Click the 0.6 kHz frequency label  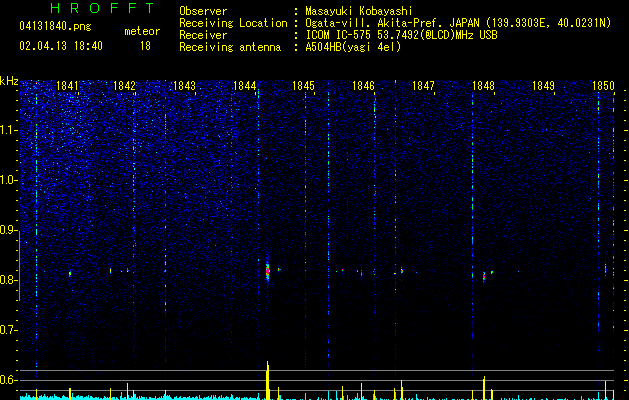[8, 380]
